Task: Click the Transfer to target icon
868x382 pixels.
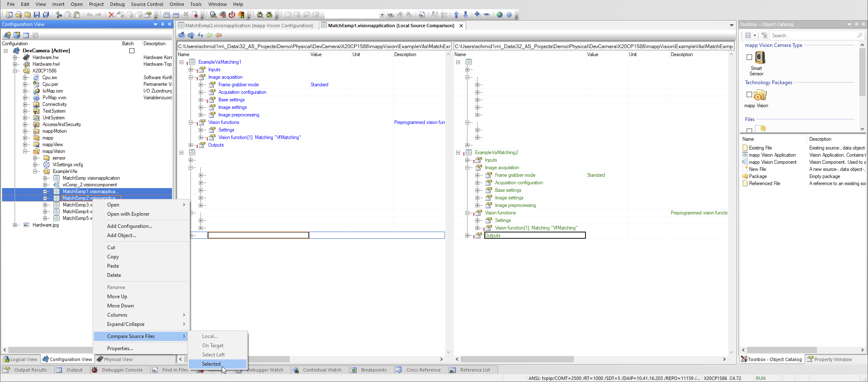Action: (195, 15)
